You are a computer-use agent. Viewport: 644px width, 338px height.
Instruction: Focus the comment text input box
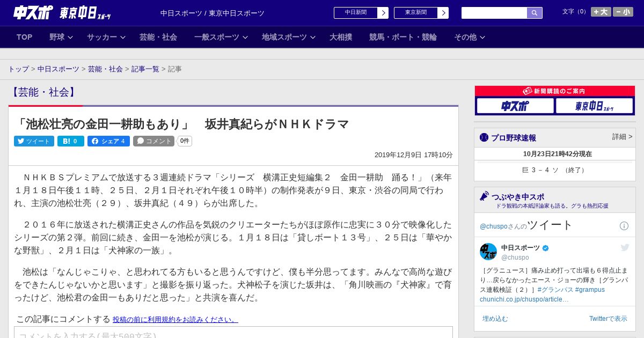click(233, 333)
